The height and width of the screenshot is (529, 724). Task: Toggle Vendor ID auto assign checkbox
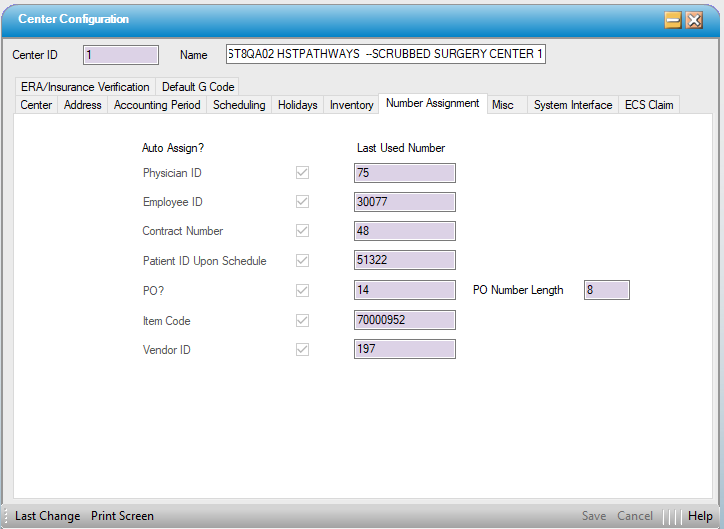pos(302,350)
